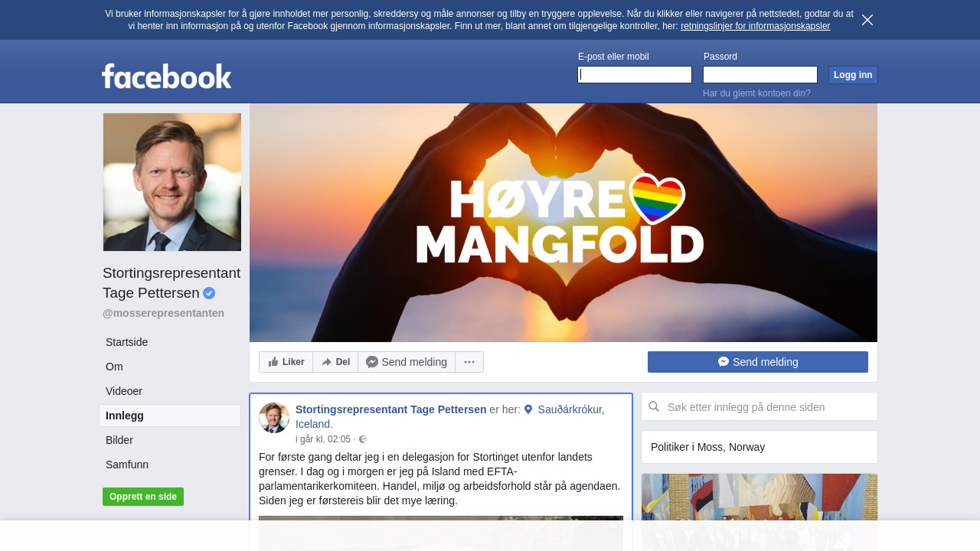This screenshot has width=980, height=551.
Task: Search posts on this page
Action: click(x=766, y=407)
